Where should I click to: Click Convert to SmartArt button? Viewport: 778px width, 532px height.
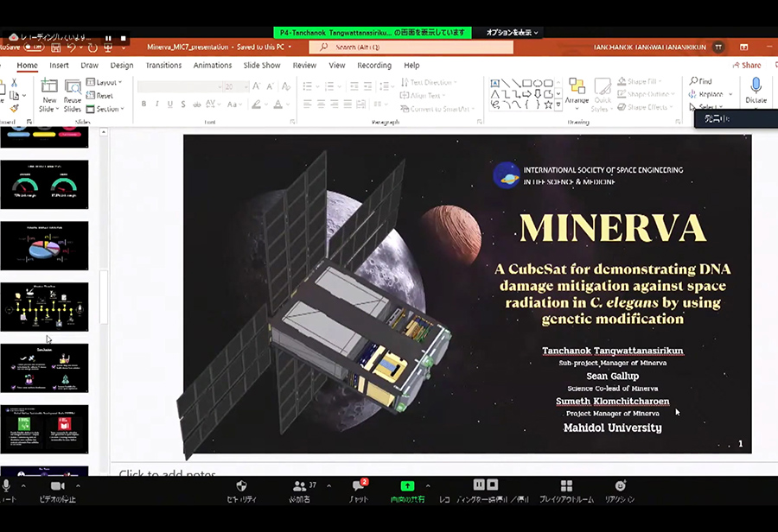[437, 109]
